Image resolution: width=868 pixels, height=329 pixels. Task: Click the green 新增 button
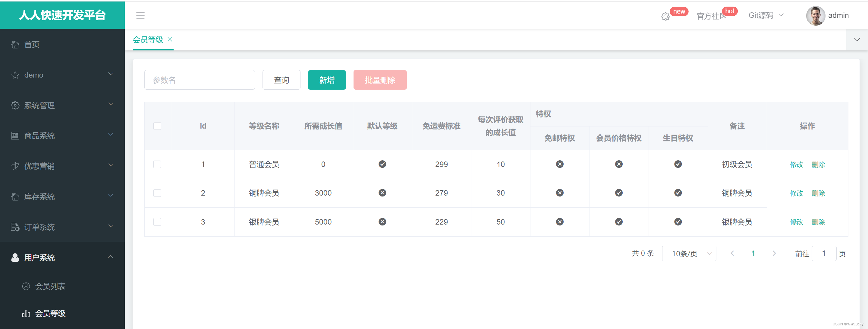326,80
